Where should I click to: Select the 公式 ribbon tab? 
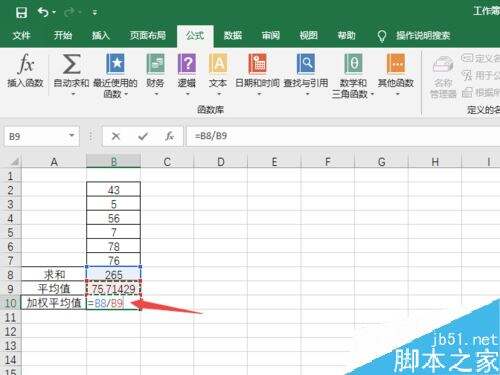195,35
